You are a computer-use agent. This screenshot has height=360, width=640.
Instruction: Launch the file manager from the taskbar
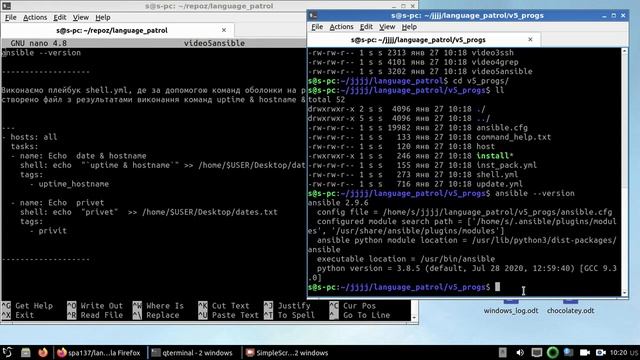(x=25, y=353)
